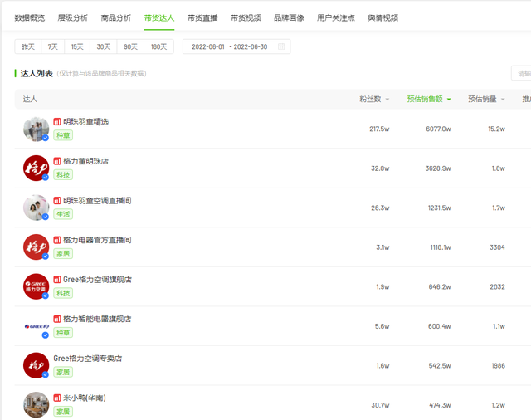Click 生活 tag under 明珠羽童空调直播间

(x=63, y=214)
